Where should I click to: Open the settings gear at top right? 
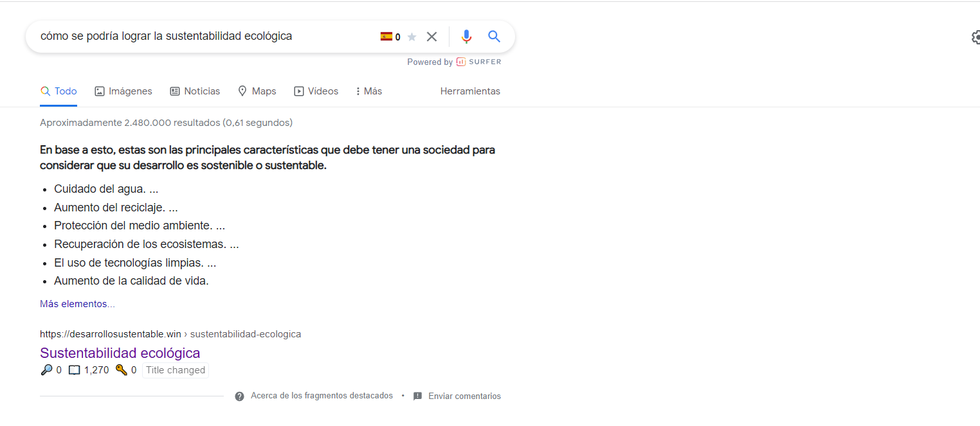click(x=975, y=37)
